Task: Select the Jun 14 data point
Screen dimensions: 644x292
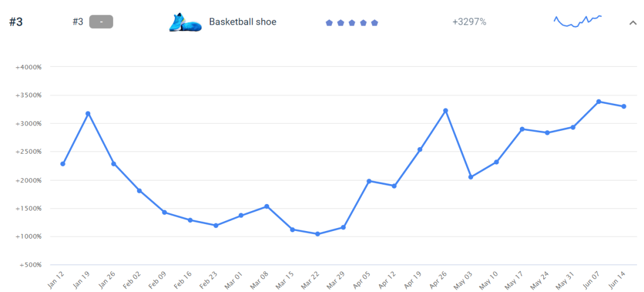Action: 624,106
